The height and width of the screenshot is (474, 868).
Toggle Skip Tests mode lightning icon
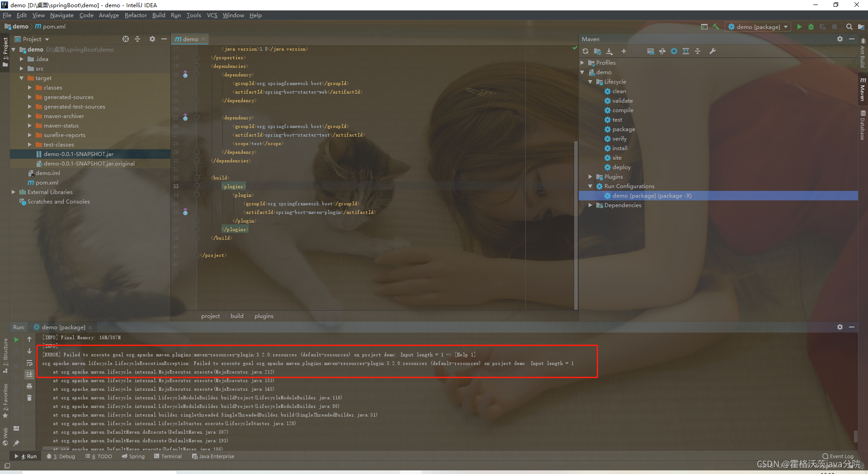point(674,52)
